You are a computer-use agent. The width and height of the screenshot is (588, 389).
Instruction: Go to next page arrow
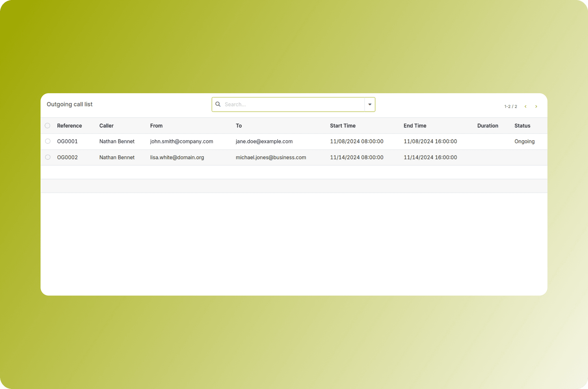click(x=536, y=106)
